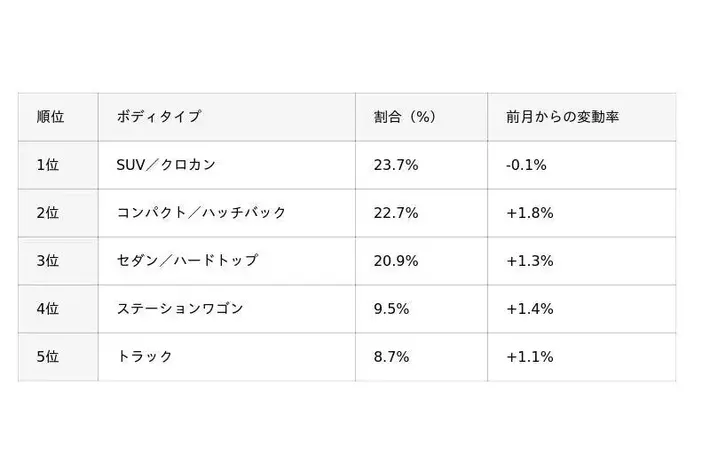
Task: Select the 1位 rank cell
Action: pos(48,165)
